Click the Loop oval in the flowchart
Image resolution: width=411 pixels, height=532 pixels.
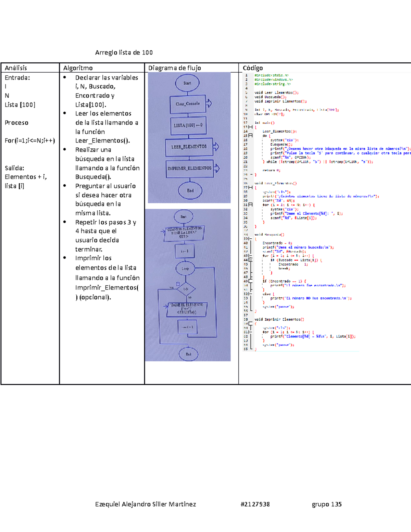pyautogui.click(x=185, y=269)
